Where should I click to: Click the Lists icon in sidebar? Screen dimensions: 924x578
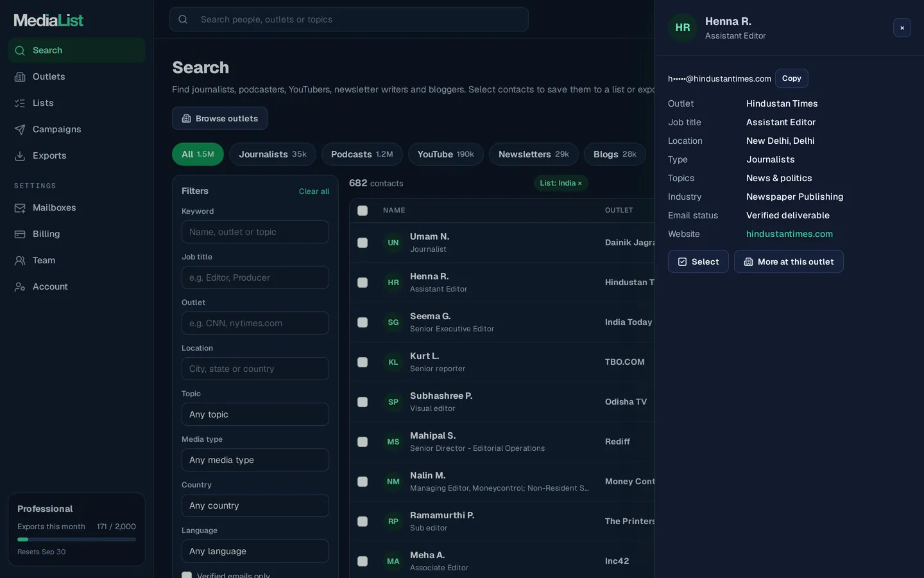[x=20, y=103]
